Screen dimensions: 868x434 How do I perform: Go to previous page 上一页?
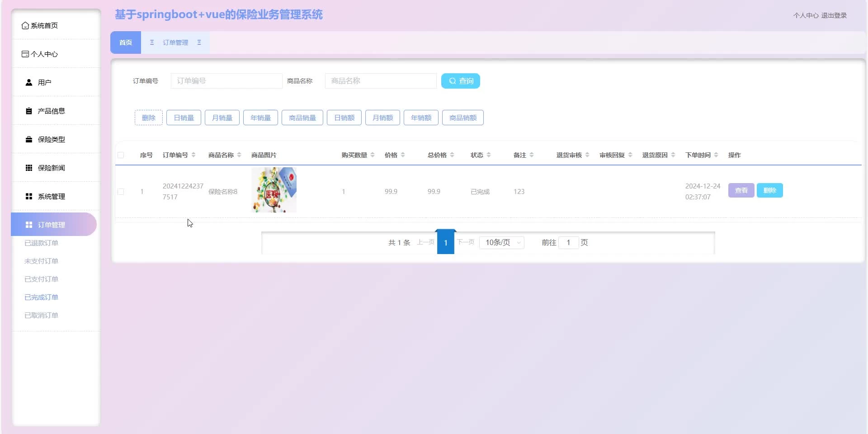(425, 242)
